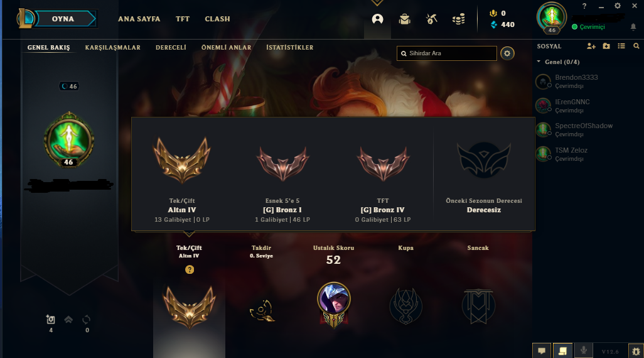
Task: Click the OYNA play button
Action: coord(62,19)
